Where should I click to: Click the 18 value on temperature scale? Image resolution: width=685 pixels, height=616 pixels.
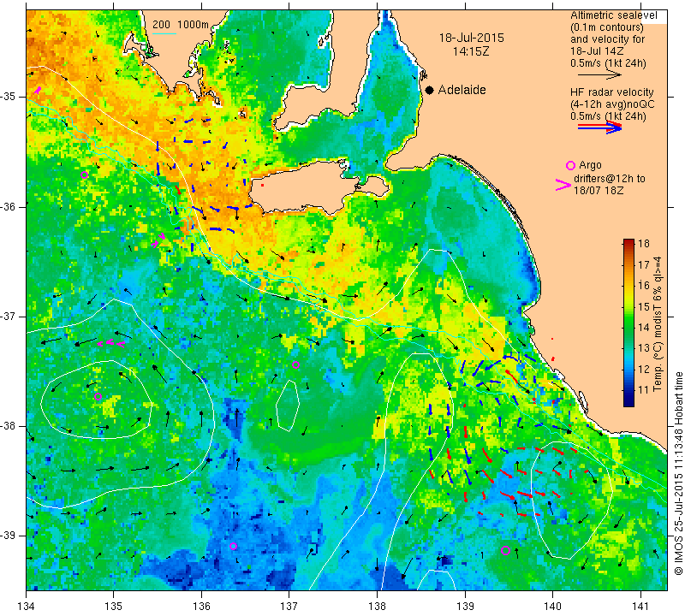pyautogui.click(x=644, y=244)
